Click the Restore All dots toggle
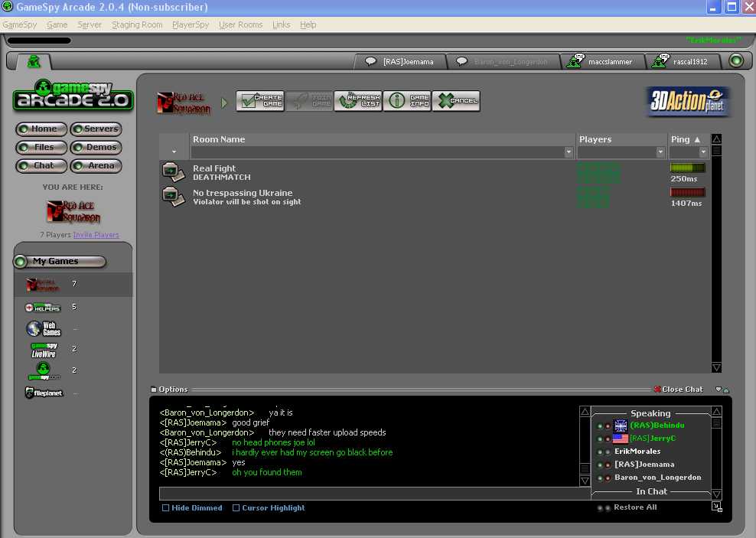 pos(604,507)
